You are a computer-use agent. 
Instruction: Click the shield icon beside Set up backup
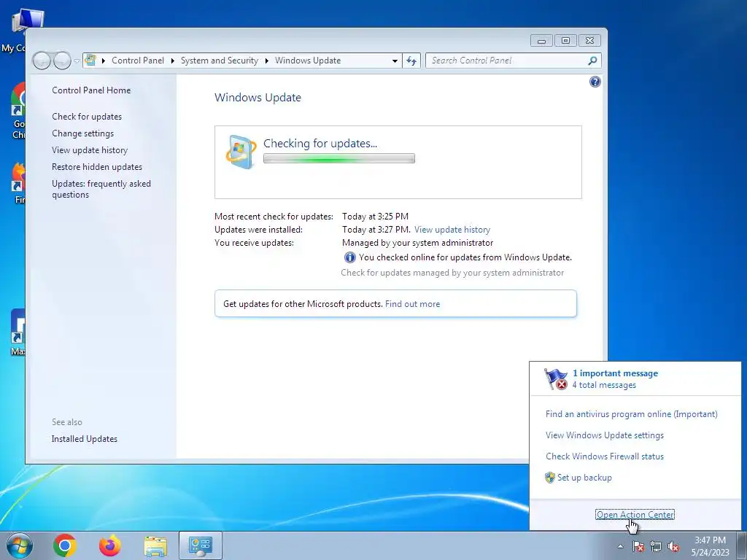(550, 477)
